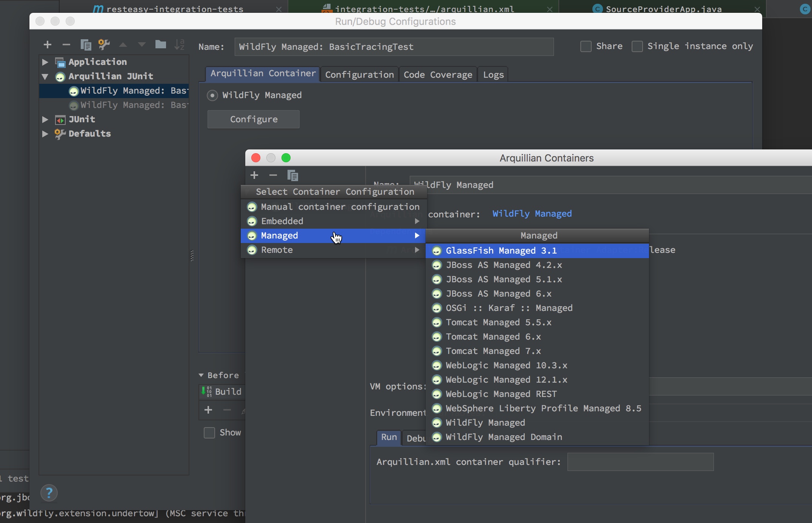Click the create folder icon
812x523 pixels.
(x=160, y=45)
